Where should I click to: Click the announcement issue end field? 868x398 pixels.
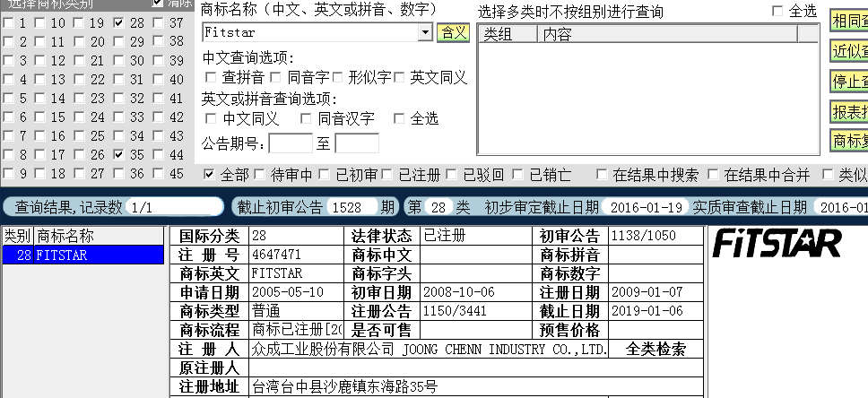coord(357,143)
